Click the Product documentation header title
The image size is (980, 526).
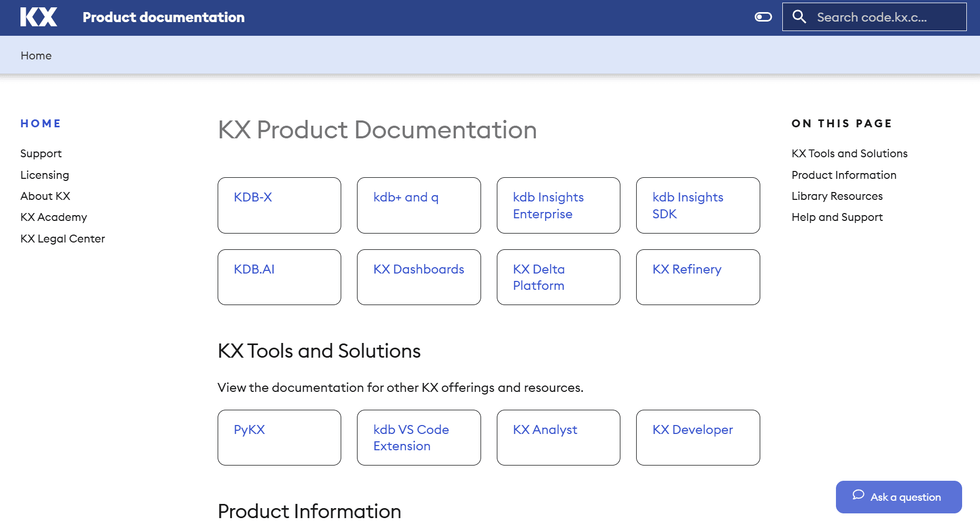point(164,17)
